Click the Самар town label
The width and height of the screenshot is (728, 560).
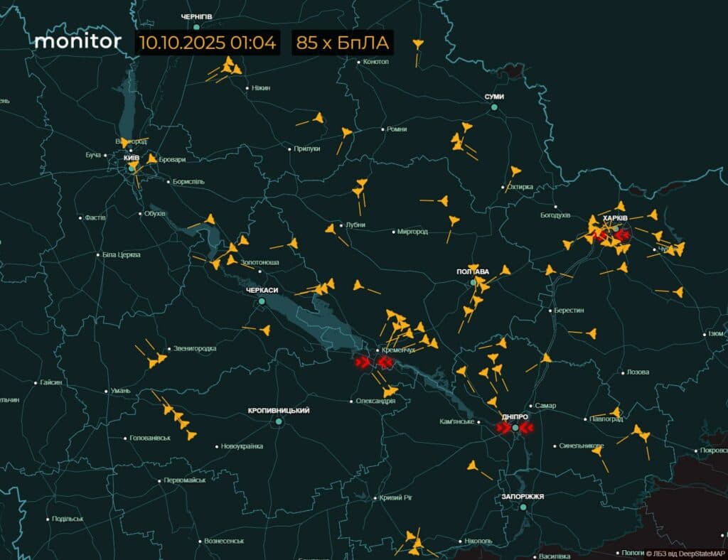pyautogui.click(x=545, y=406)
